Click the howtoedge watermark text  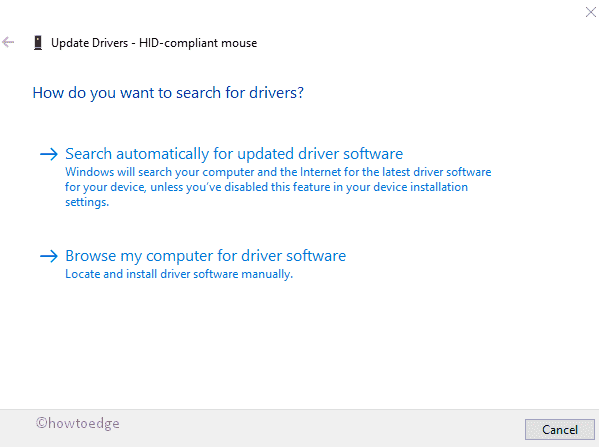[78, 423]
